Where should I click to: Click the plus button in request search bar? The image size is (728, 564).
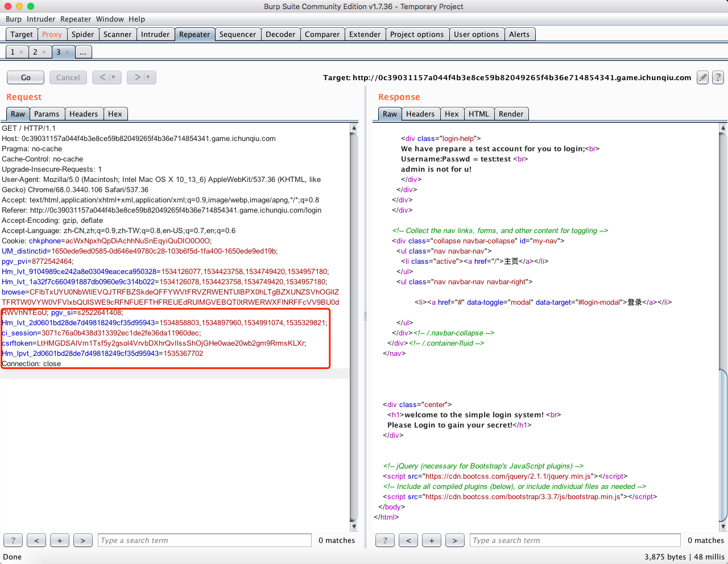[60, 540]
